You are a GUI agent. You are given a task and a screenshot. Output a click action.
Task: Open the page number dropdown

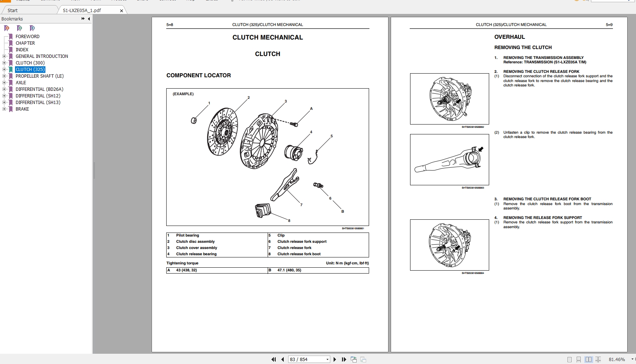click(327, 360)
